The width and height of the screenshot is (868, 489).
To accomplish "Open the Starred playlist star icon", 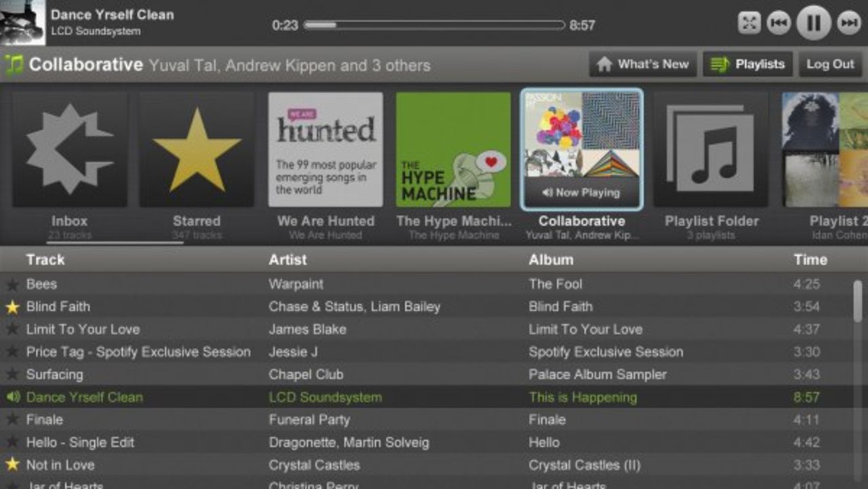I will tap(197, 147).
